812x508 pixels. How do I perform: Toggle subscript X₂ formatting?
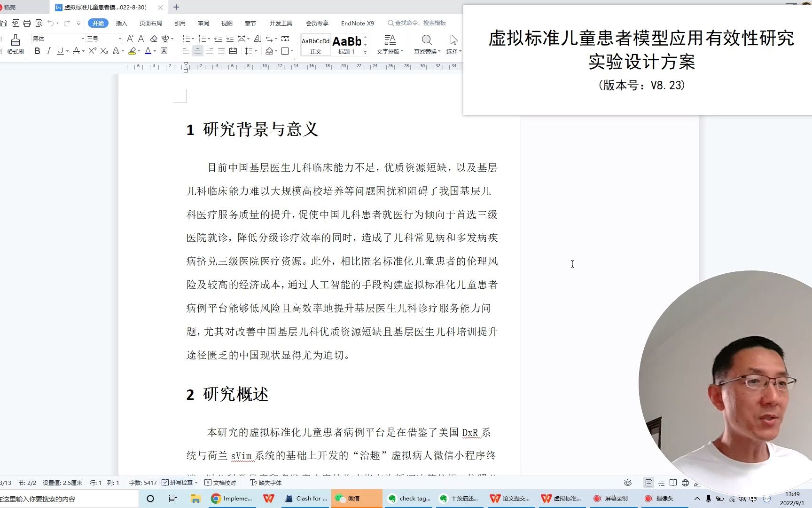tap(104, 51)
